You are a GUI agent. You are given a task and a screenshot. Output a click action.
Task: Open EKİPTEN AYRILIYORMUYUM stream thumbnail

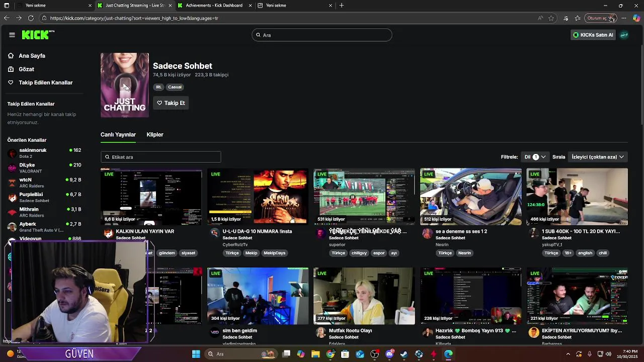coord(577,296)
